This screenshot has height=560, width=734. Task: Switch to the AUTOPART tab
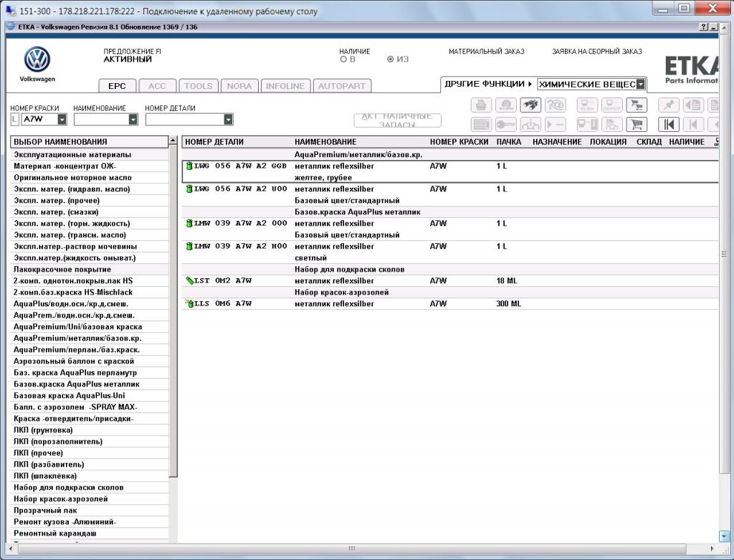click(x=342, y=86)
